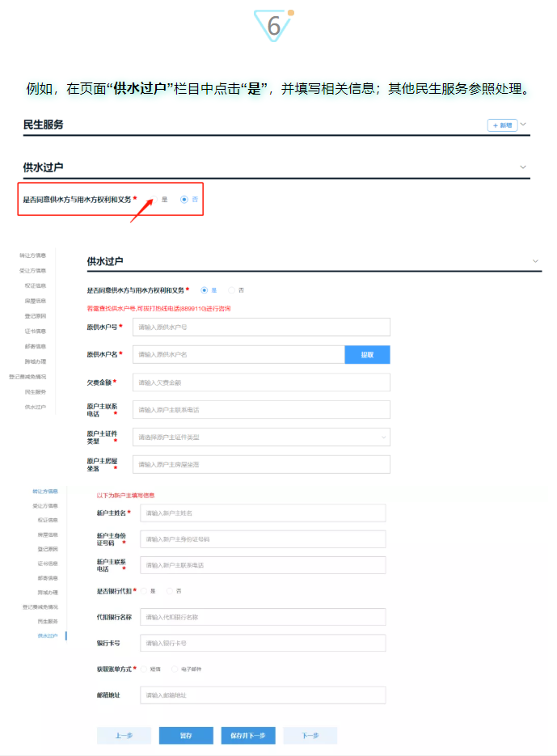This screenshot has height=756, width=557.
Task: Go back with the 上一步 button
Action: 124,736
